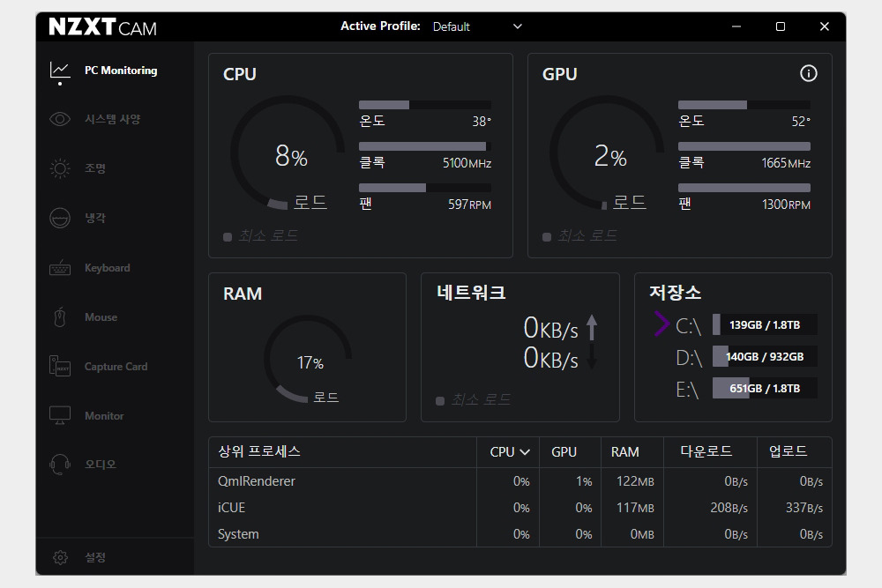Click the GPU info button

pyautogui.click(x=808, y=74)
